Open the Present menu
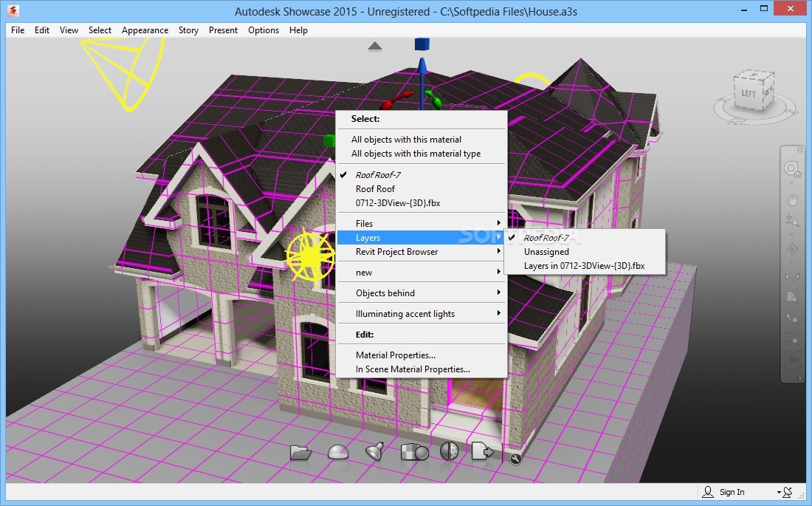 click(x=223, y=30)
